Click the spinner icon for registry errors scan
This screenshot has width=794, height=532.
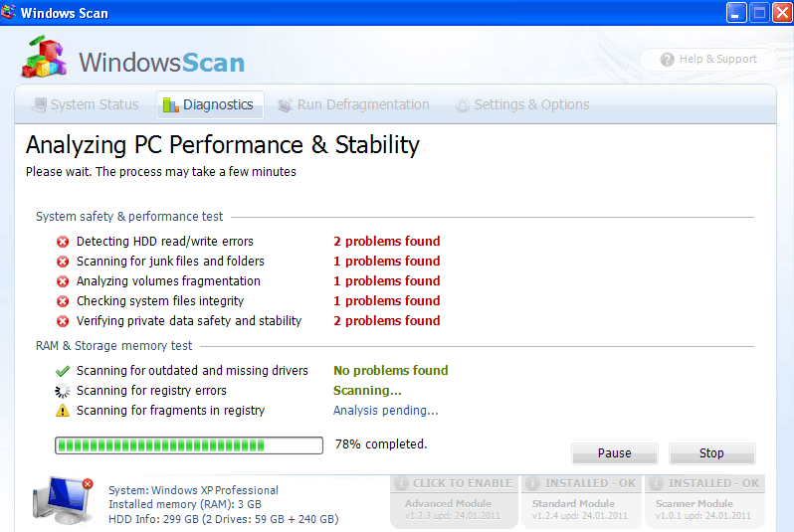[63, 391]
